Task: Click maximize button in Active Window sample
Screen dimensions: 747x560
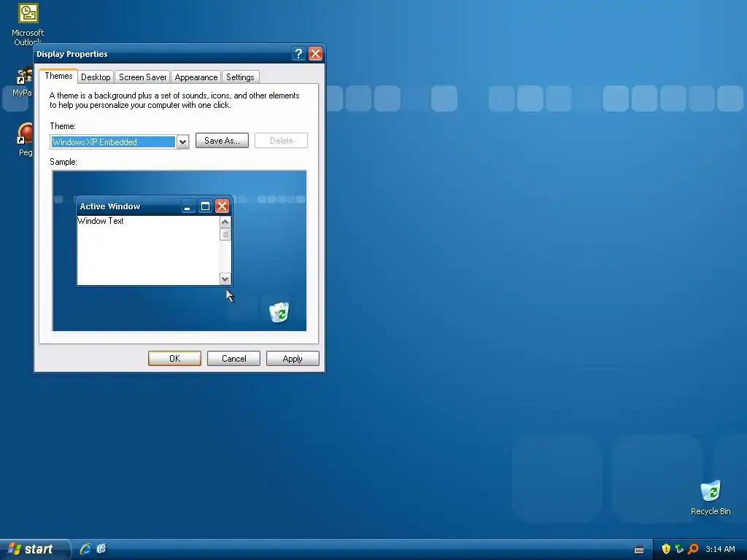Action: [x=205, y=206]
